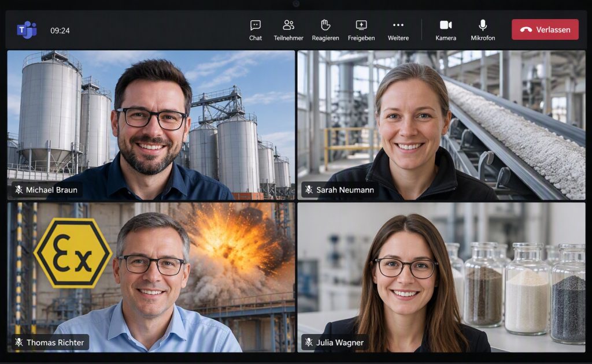Image resolution: width=592 pixels, height=364 pixels.
Task: Click Freigeben to share screen
Action: click(x=361, y=30)
